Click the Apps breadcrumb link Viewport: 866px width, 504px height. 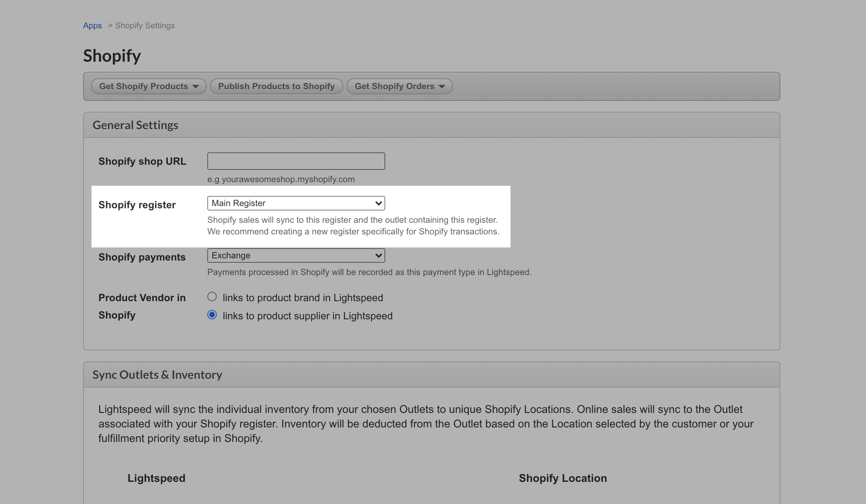pyautogui.click(x=92, y=25)
